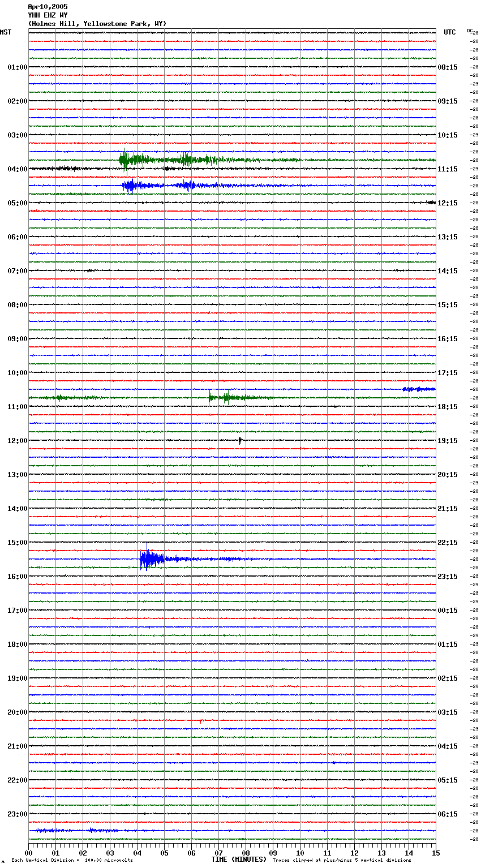Select the 05:00 MST row label

18,203
